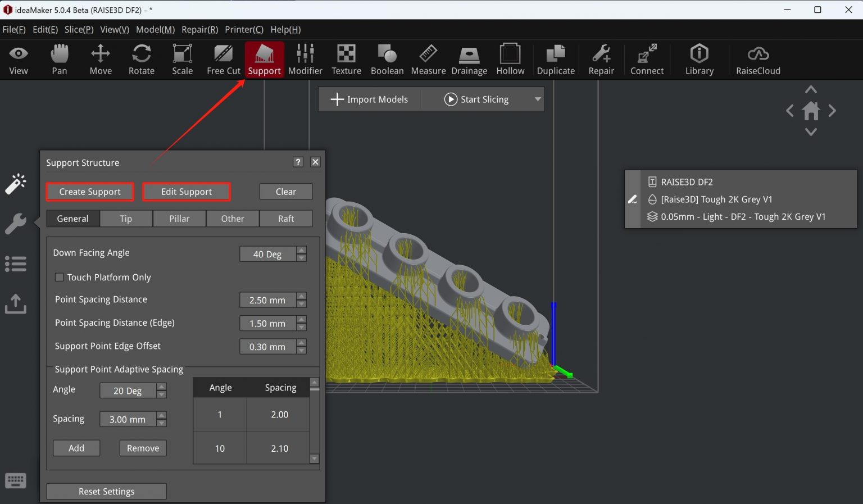Launch the Repair tool
This screenshot has width=863, height=504.
[x=601, y=59]
